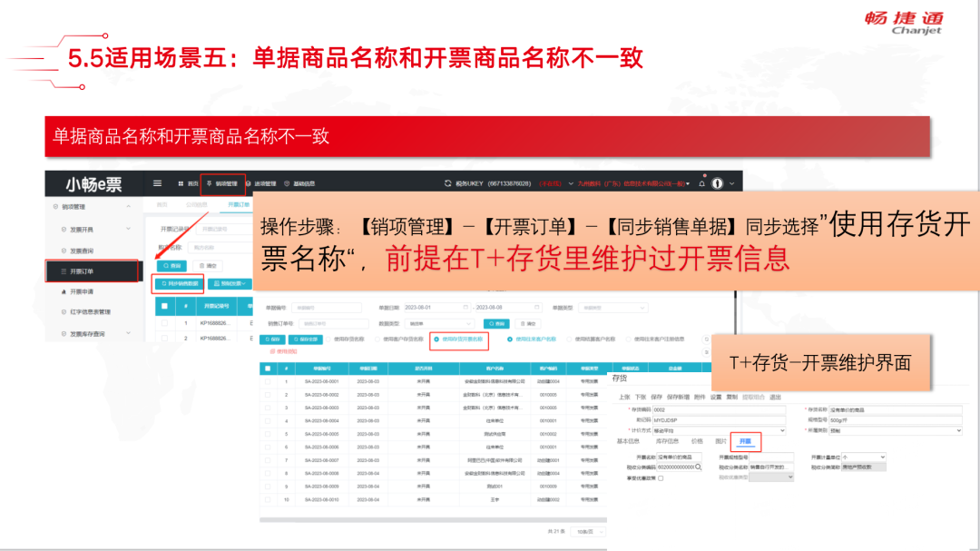
Task: Switch to the 价格 tab in 存货
Action: (x=698, y=441)
